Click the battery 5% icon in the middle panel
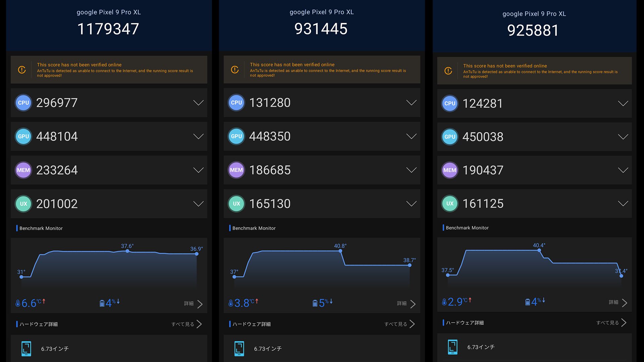 (315, 303)
